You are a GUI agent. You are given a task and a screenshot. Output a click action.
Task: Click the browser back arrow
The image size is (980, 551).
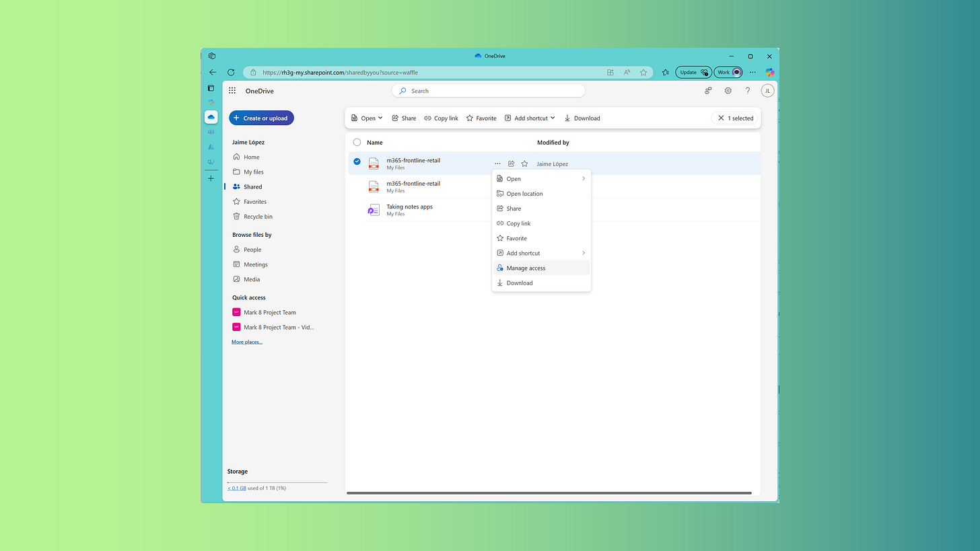[x=213, y=72]
